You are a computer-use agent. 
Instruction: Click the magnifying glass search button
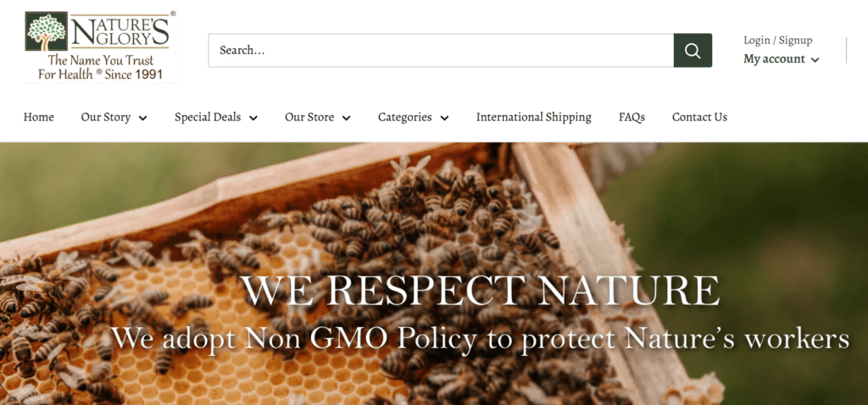(x=693, y=50)
